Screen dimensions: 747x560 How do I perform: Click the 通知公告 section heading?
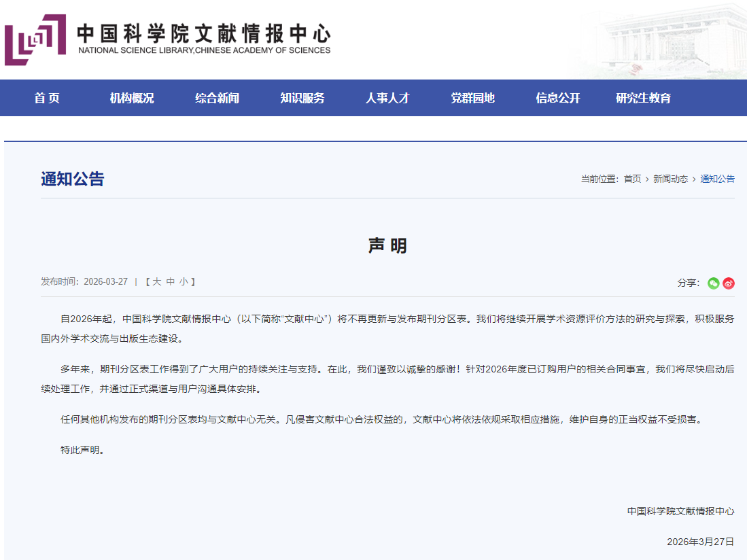coord(73,179)
